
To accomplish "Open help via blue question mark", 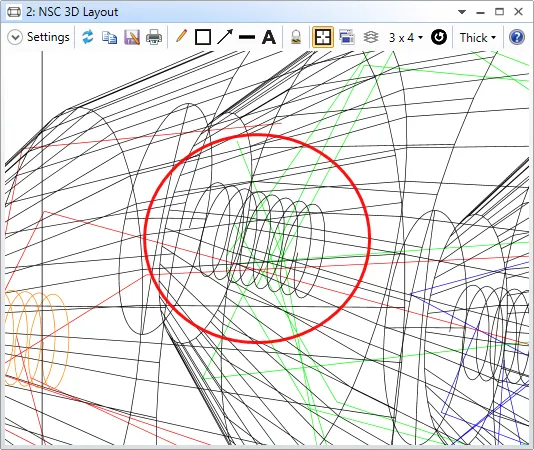I will pos(516,37).
